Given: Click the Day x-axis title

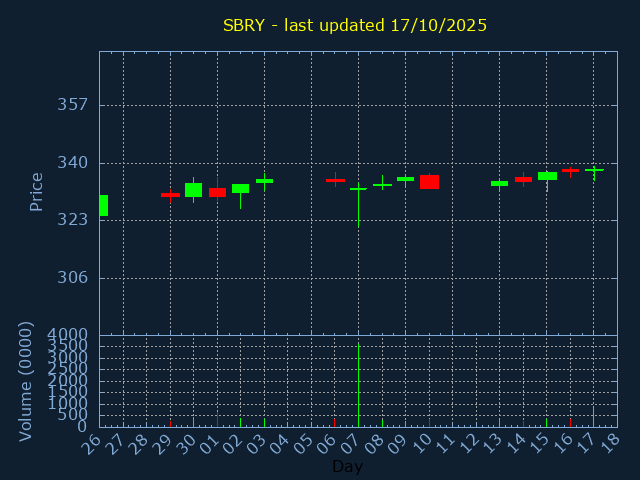Looking at the screenshot, I should pyautogui.click(x=347, y=467).
